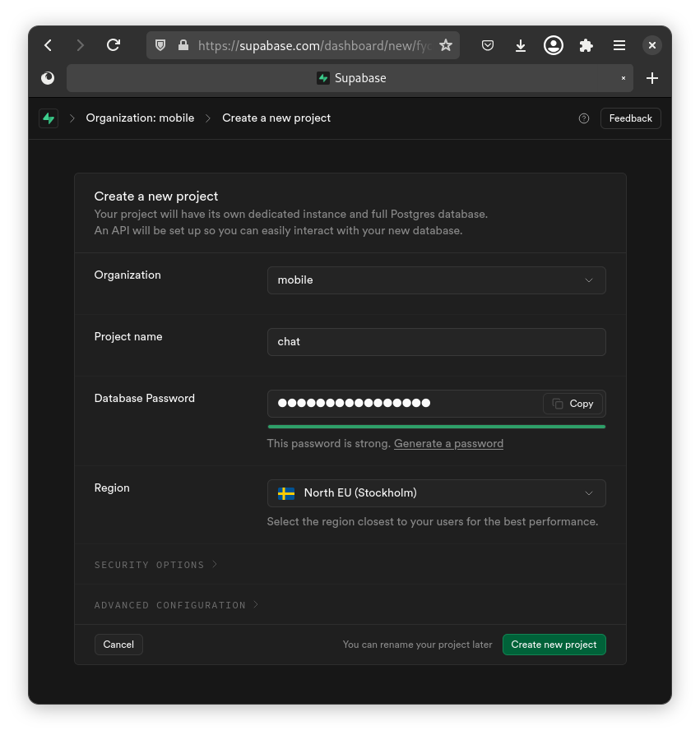Open the help question mark icon
This screenshot has height=735, width=700.
[584, 118]
